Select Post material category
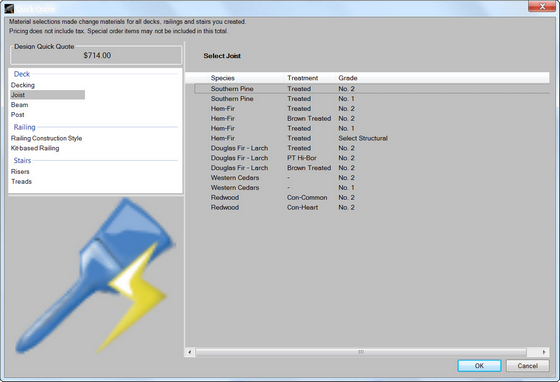560x382 pixels. click(x=18, y=115)
